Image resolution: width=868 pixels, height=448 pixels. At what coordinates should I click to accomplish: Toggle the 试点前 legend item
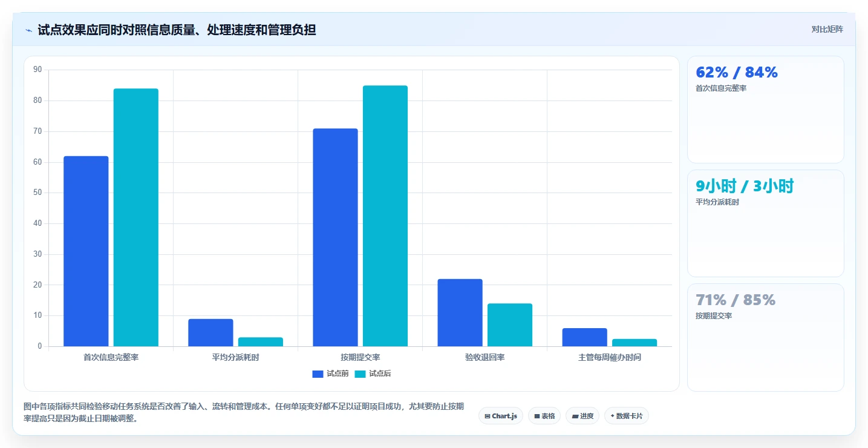click(x=331, y=374)
